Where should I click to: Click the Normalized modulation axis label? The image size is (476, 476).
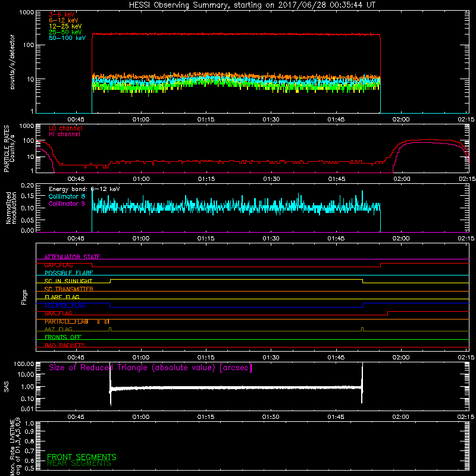(11, 208)
